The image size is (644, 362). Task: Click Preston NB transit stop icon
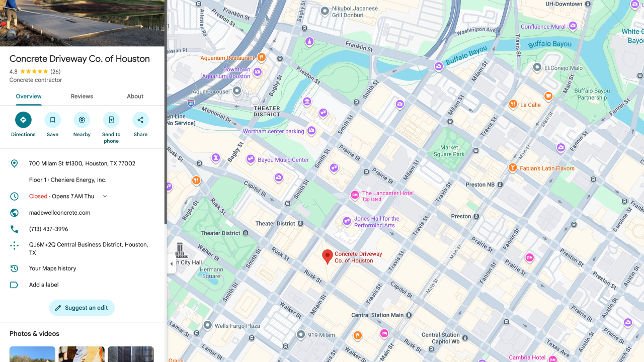(500, 185)
